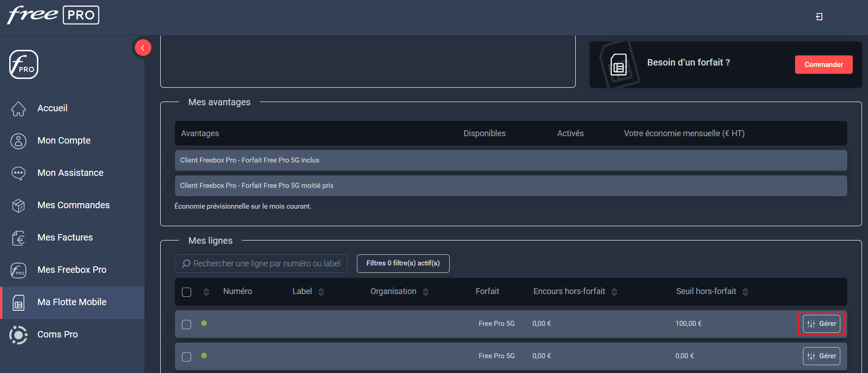Viewport: 868px width, 373px height.
Task: Click the logout icon in top bar
Action: pos(819,17)
